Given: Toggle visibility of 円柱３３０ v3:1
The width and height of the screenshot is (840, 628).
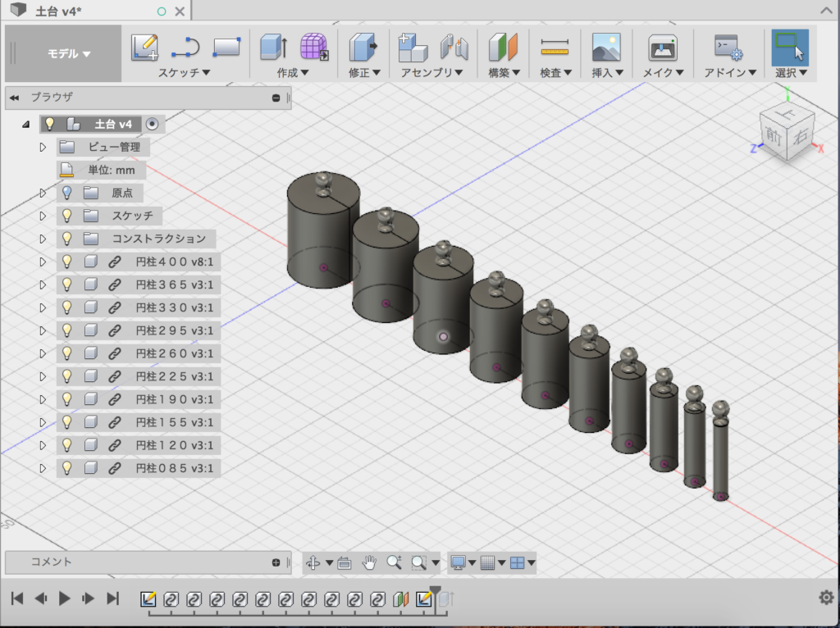Looking at the screenshot, I should [x=66, y=307].
